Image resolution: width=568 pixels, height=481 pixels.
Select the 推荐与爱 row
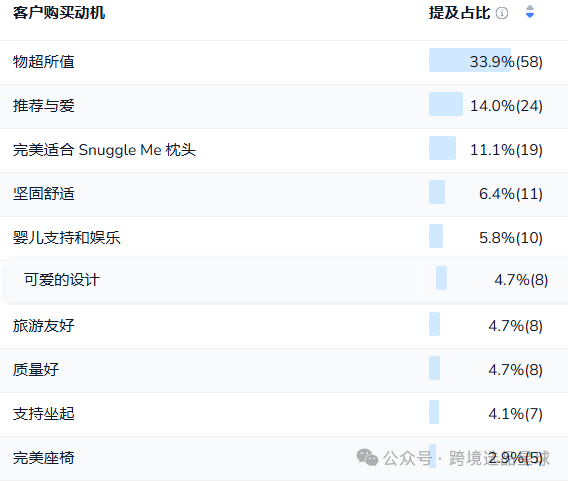284,106
